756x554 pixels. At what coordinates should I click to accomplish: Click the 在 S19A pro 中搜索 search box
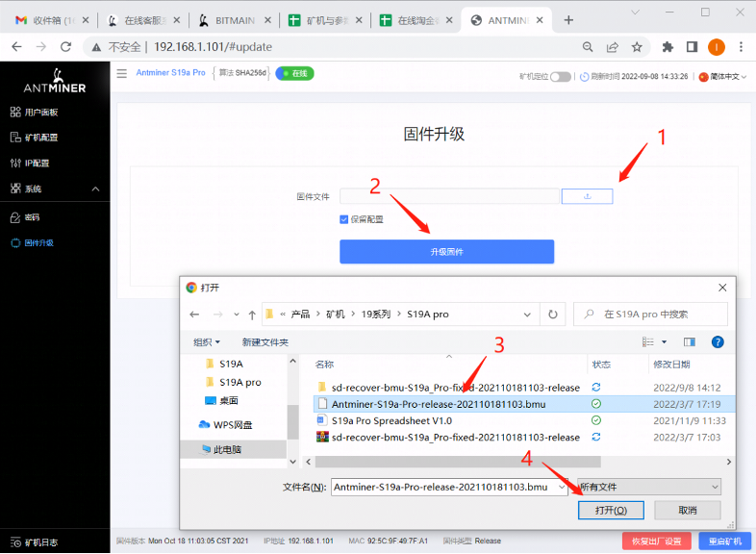pyautogui.click(x=650, y=315)
